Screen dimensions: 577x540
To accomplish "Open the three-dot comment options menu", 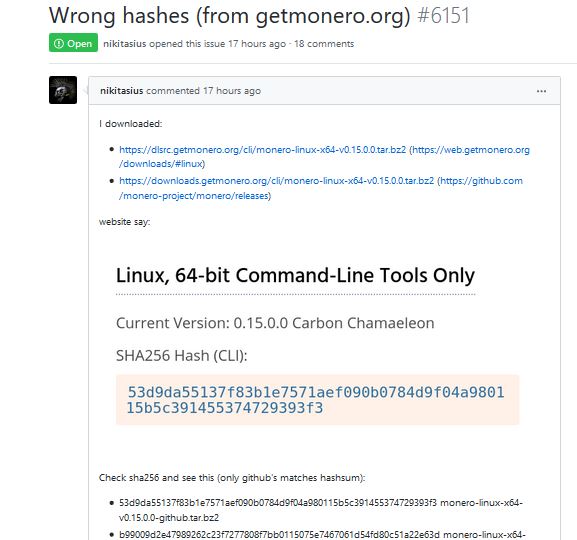I will pyautogui.click(x=541, y=91).
